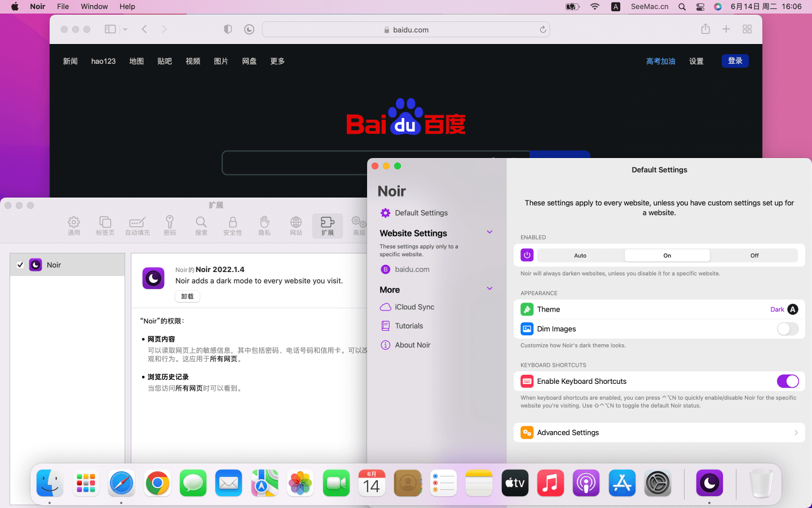
Task: Open the Noir menu in the menu bar
Action: click(38, 7)
